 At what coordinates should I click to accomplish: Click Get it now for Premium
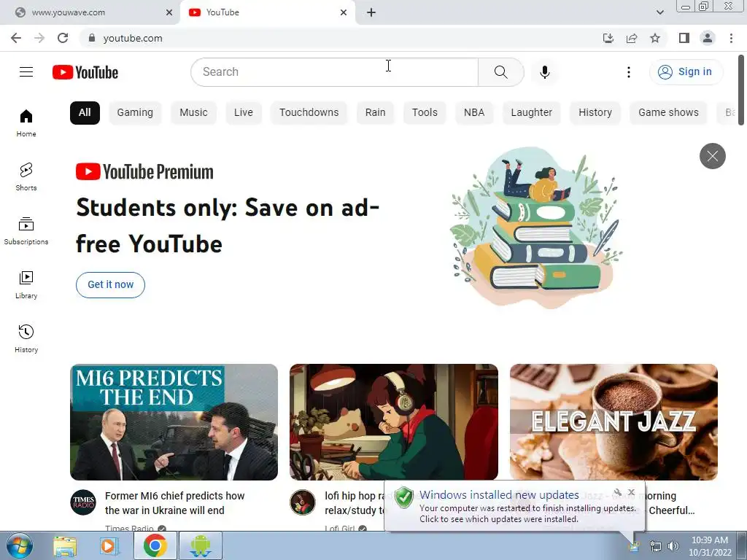coord(111,285)
